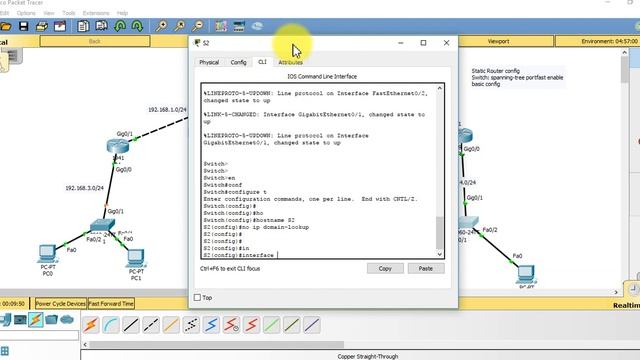Open the Activity Wizard icon
The image size is (640, 360).
coord(60,27)
